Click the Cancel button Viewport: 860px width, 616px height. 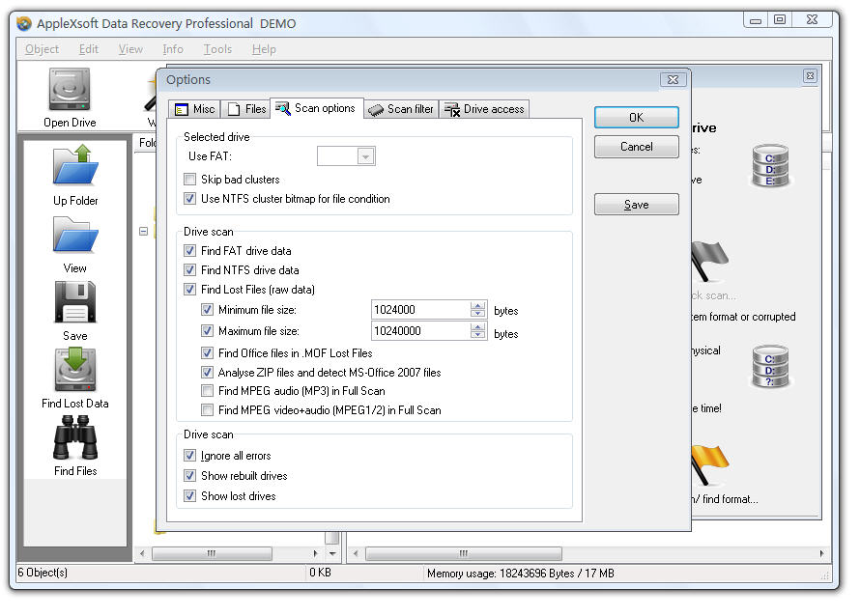tap(636, 147)
